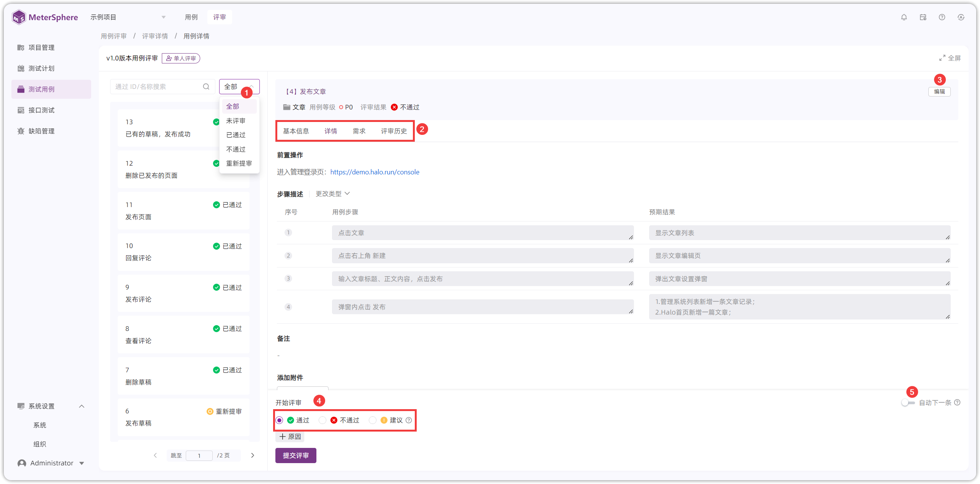Click the Administrator avatar icon
The width and height of the screenshot is (980, 484).
point(22,463)
